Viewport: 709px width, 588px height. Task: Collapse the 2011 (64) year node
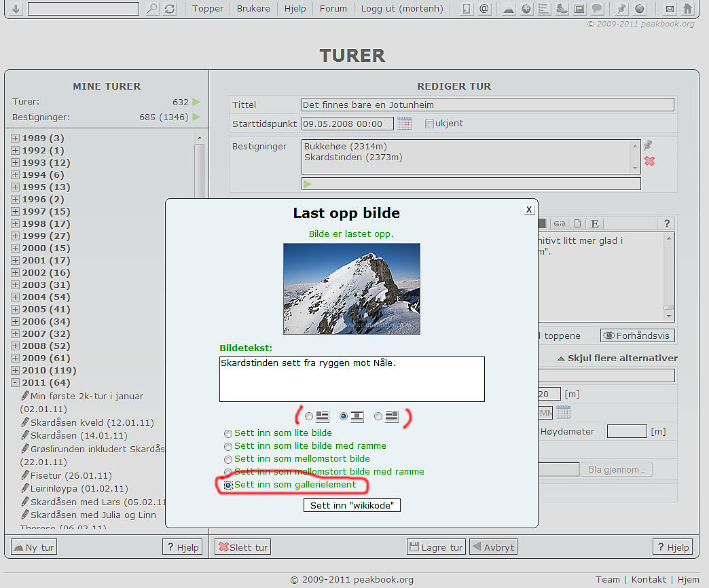click(x=15, y=382)
